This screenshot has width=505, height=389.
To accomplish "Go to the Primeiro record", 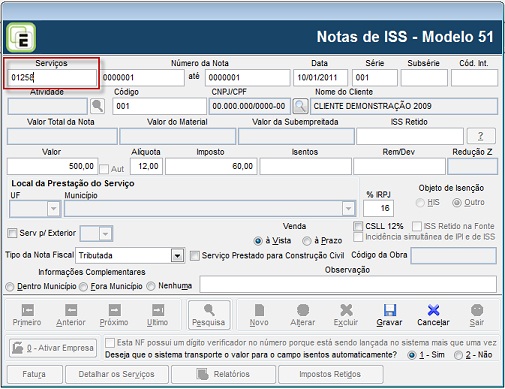I will tap(27, 315).
